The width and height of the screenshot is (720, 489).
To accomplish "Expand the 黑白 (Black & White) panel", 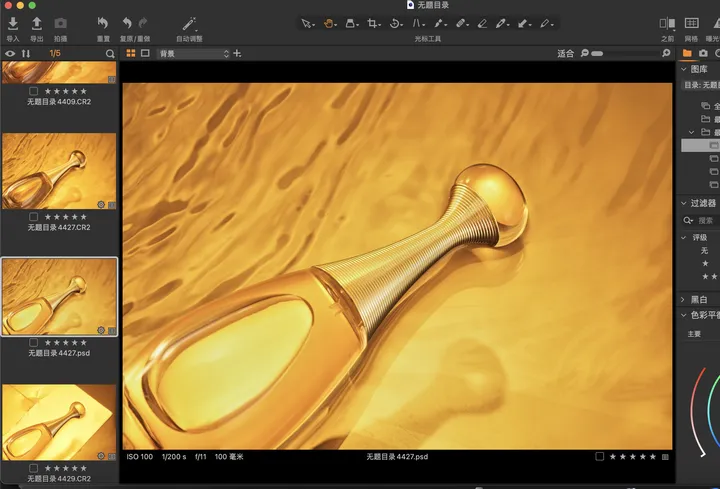I will click(684, 299).
